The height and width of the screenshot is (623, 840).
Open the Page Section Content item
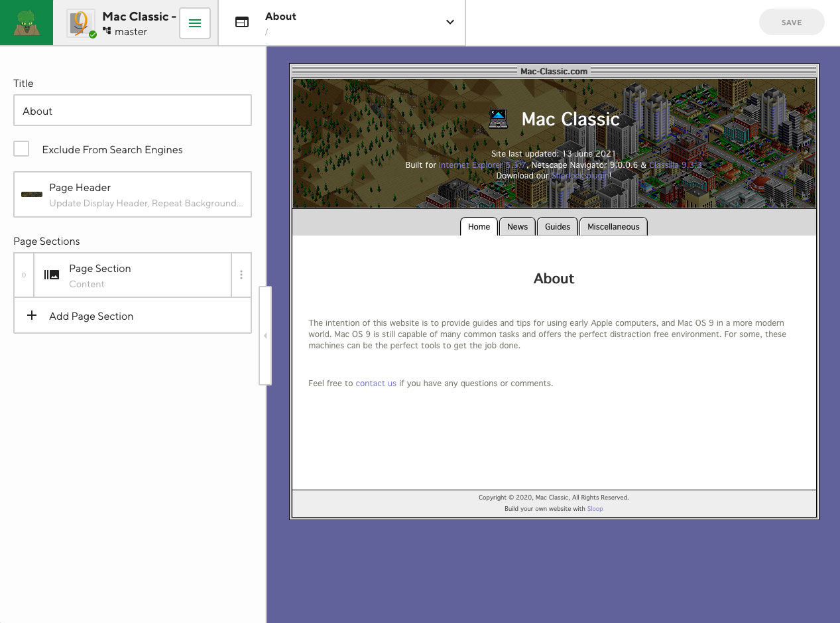133,275
